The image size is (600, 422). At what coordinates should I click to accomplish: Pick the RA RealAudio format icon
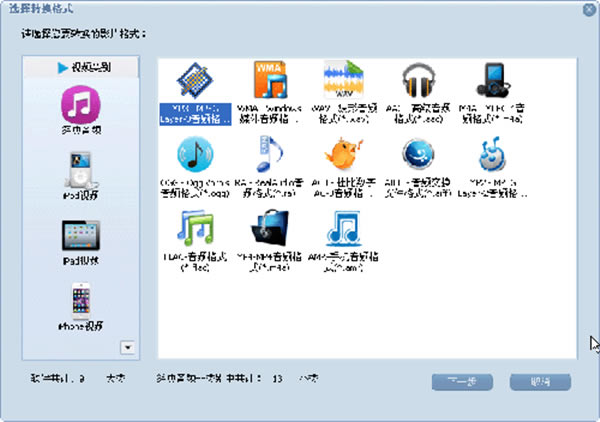[269, 154]
